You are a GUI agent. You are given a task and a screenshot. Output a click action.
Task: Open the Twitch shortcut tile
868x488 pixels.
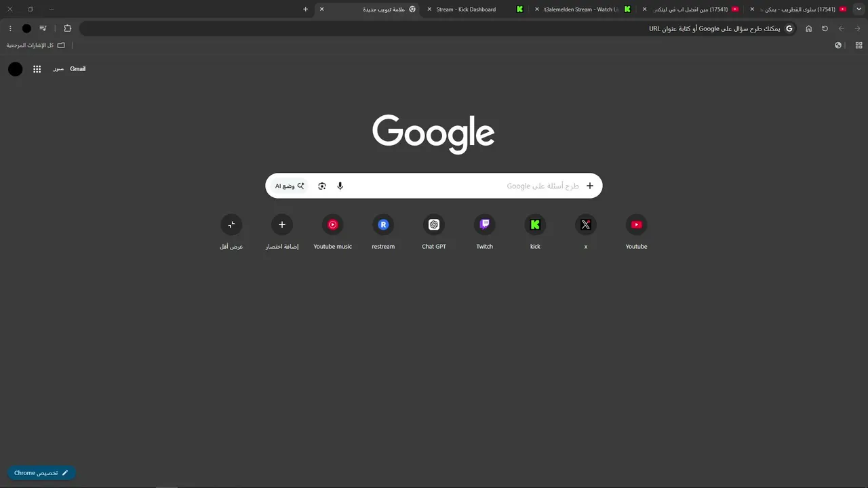pos(484,232)
